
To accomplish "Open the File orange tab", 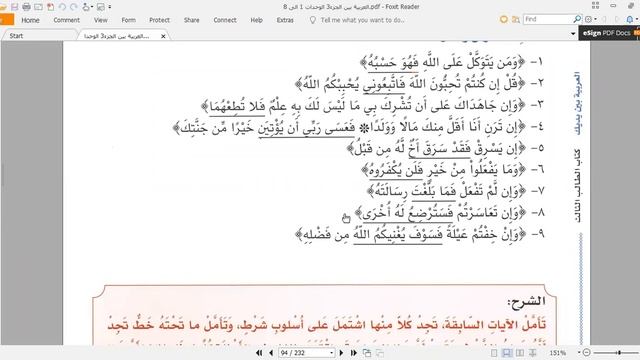I will [x=7, y=20].
